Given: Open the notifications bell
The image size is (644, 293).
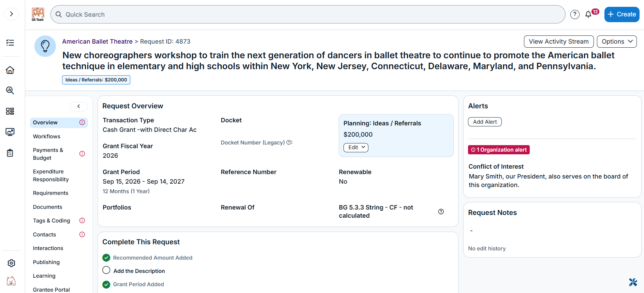Looking at the screenshot, I should [x=588, y=14].
